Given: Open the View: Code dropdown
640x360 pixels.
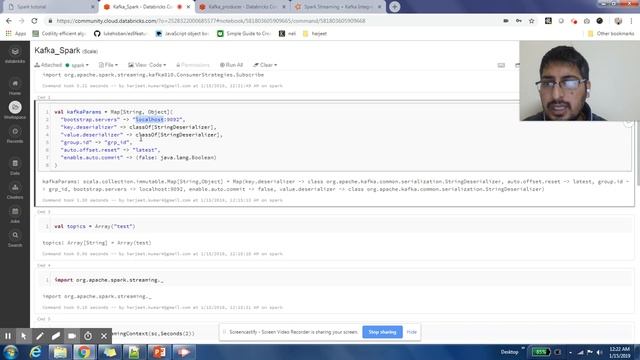Looking at the screenshot, I should point(147,65).
